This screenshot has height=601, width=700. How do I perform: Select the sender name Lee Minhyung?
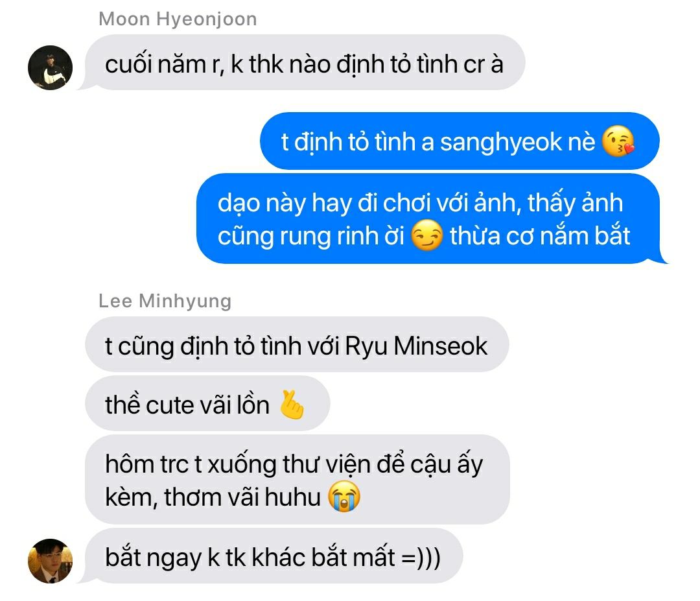(x=165, y=301)
